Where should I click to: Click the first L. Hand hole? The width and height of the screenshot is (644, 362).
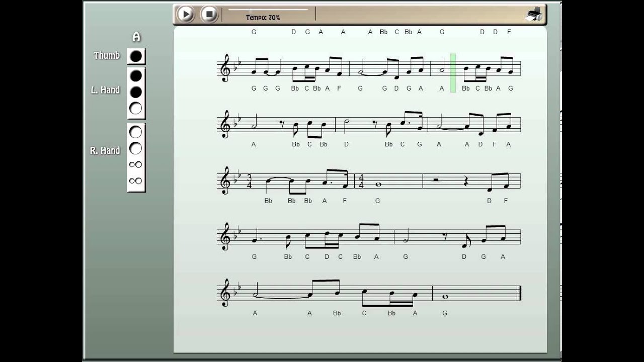click(136, 76)
